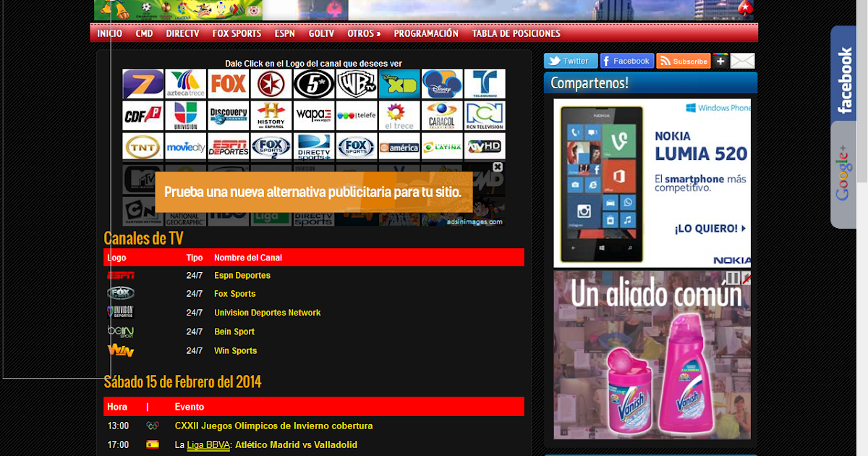
Task: Open the Fox Sports 2 logo
Action: point(271,147)
